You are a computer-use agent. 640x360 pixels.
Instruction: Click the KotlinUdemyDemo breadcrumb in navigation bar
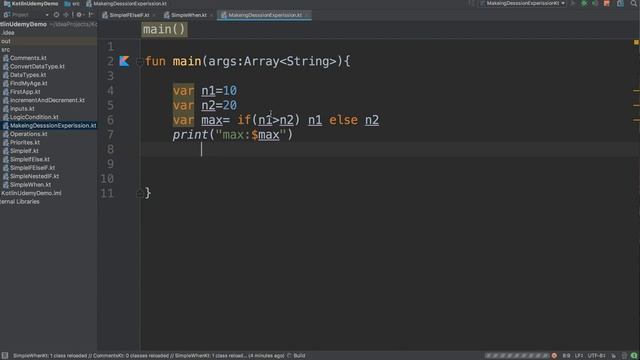(x=31, y=4)
